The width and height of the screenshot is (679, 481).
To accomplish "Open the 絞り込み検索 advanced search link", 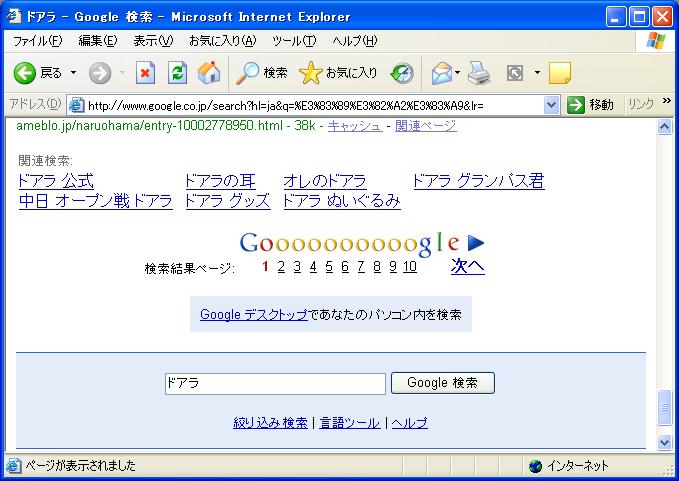I will pos(270,423).
